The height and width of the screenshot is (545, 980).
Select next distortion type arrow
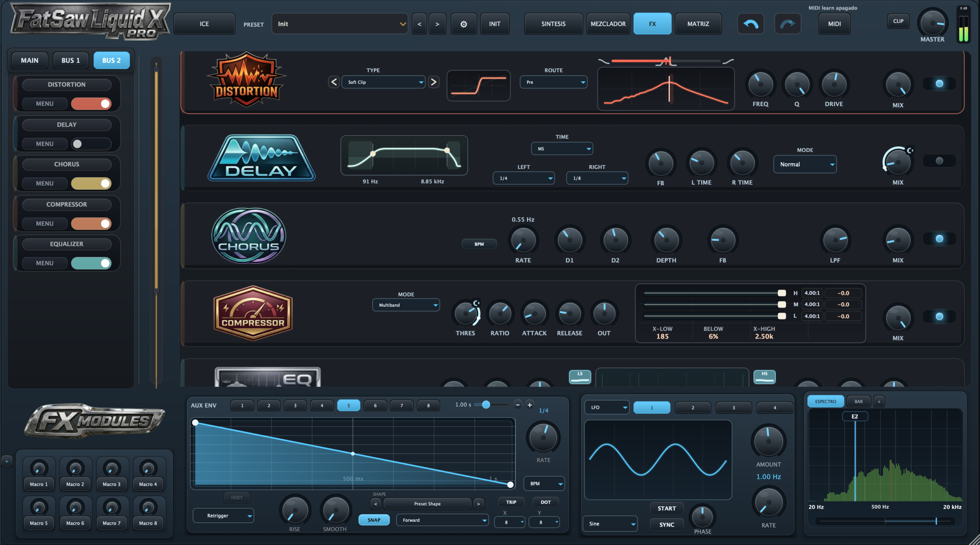[433, 82]
